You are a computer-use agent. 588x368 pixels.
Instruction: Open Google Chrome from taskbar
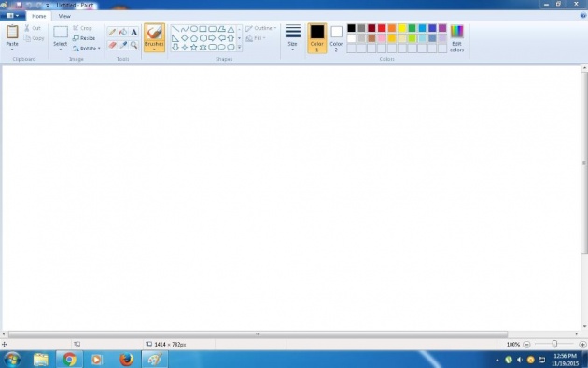tap(69, 360)
